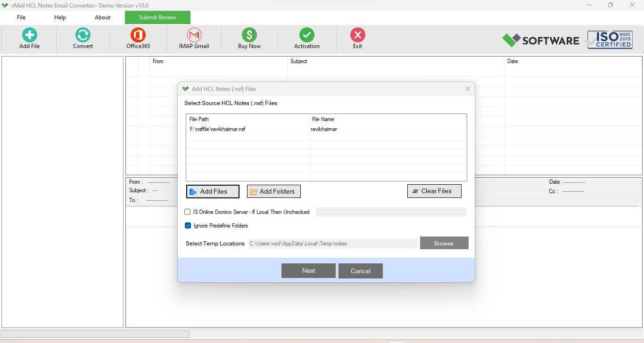Screen dimensions: 644x343
Task: Minimize the vMail converter window
Action: tap(589, 5)
